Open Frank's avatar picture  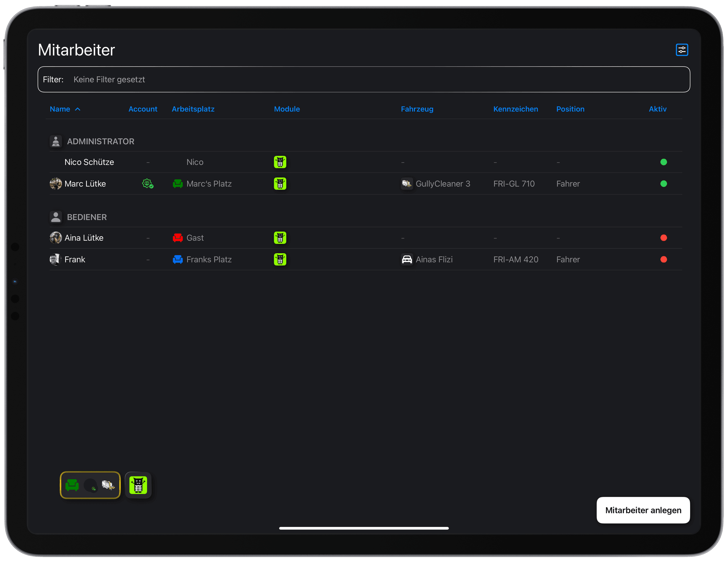[x=56, y=259]
